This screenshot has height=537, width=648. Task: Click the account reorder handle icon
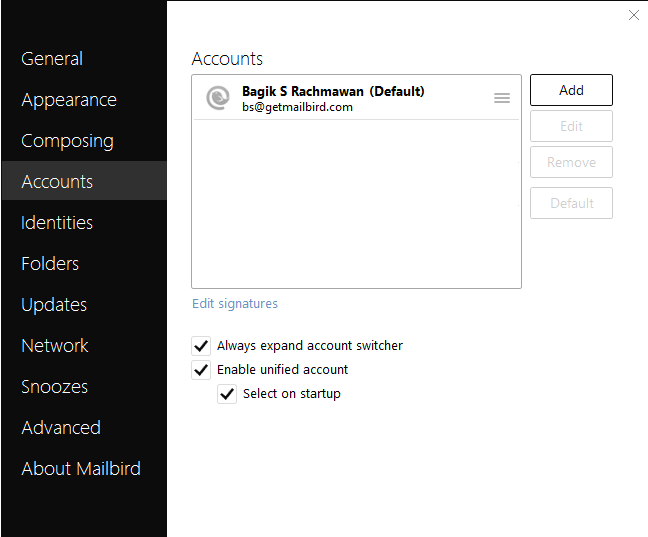click(502, 98)
